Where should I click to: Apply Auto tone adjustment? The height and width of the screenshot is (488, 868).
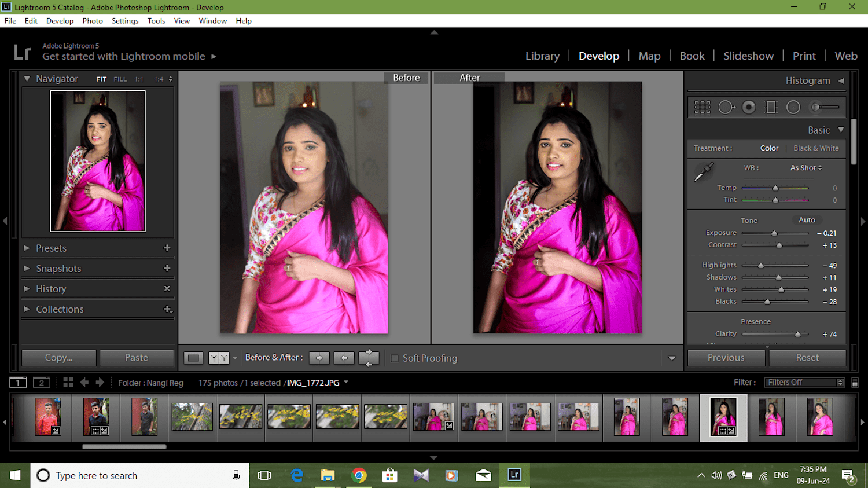tap(807, 220)
